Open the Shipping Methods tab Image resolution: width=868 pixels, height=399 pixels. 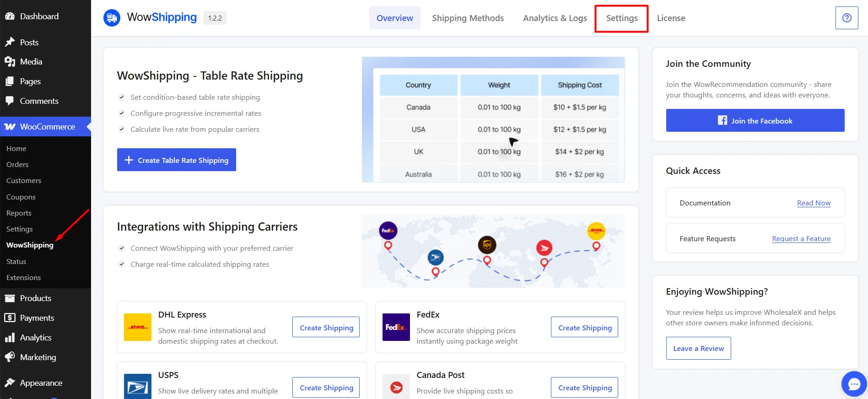click(x=468, y=18)
